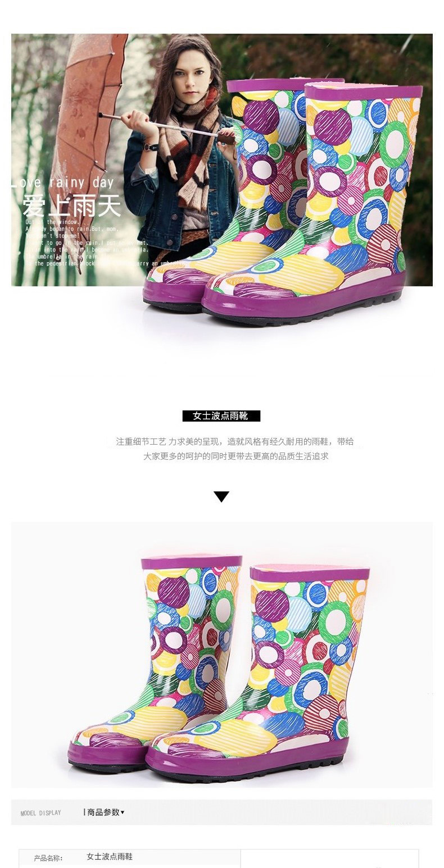The image size is (444, 868).
Task: Select the 产品名称 table label cell
Action: [x=48, y=858]
